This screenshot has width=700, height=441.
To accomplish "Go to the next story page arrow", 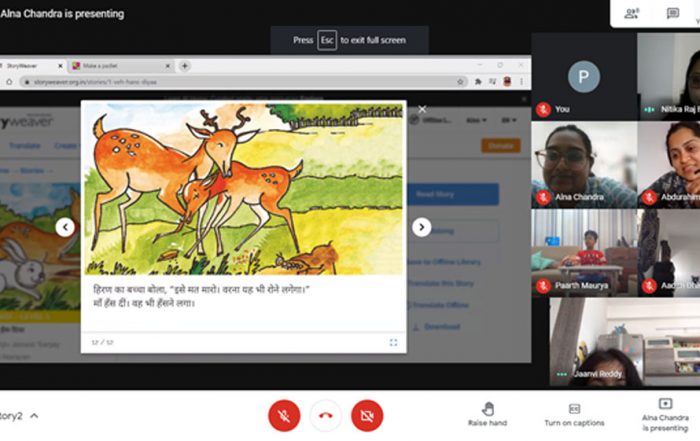I will coord(422,227).
